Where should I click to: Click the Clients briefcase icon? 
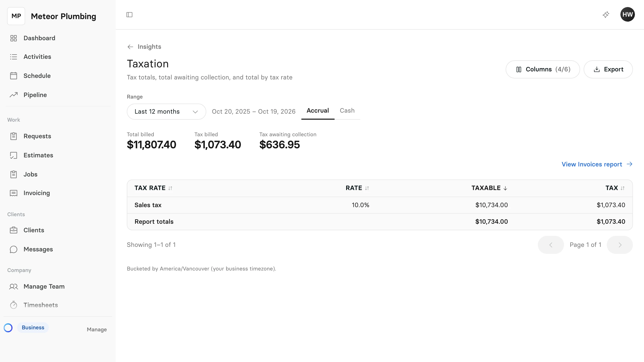14,230
